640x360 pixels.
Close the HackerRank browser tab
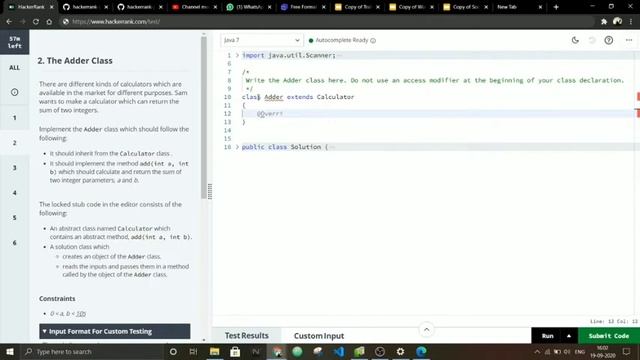[51, 7]
